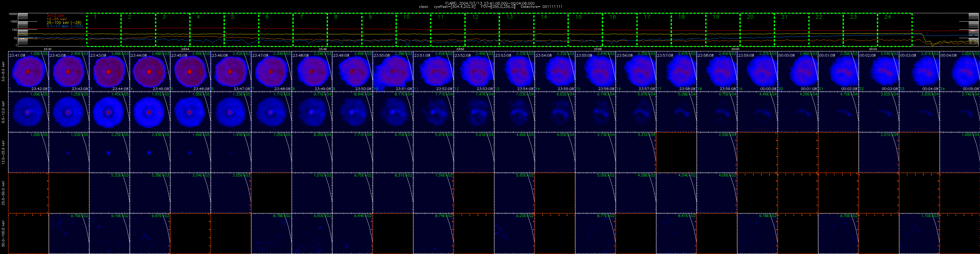Image resolution: width=980 pixels, height=254 pixels.
Task: Open the 3.0-6.0 keV image at 23:55:08
Action: tap(595, 71)
